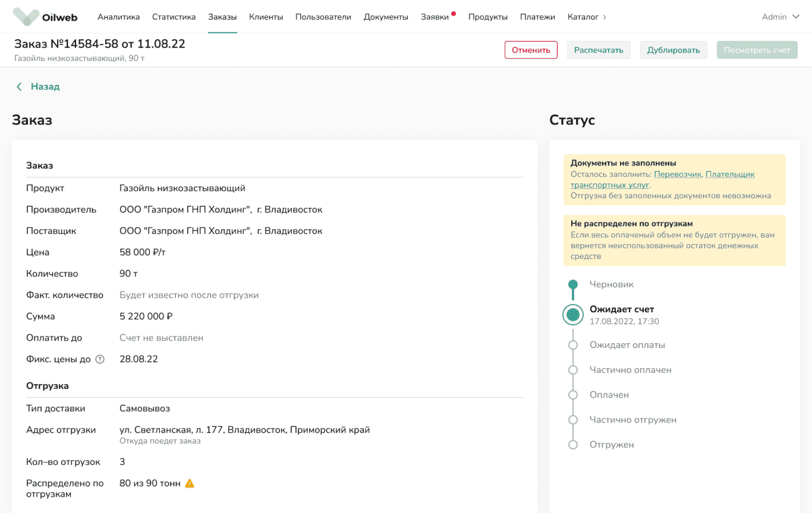Click the sum value 5 220 000 ₽
Screen dimensions: 812x513
146,316
